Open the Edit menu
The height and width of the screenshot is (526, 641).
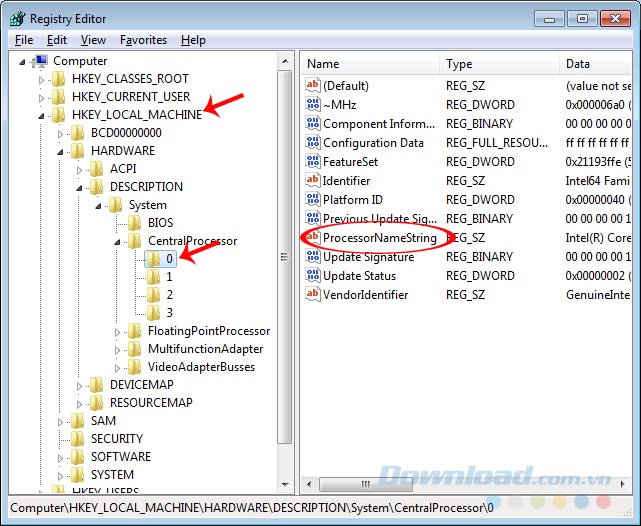pos(57,40)
